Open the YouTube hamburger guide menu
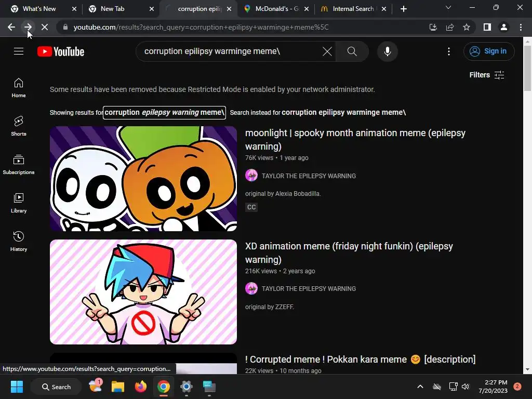Screen dimensions: 532x399 click(x=19, y=51)
